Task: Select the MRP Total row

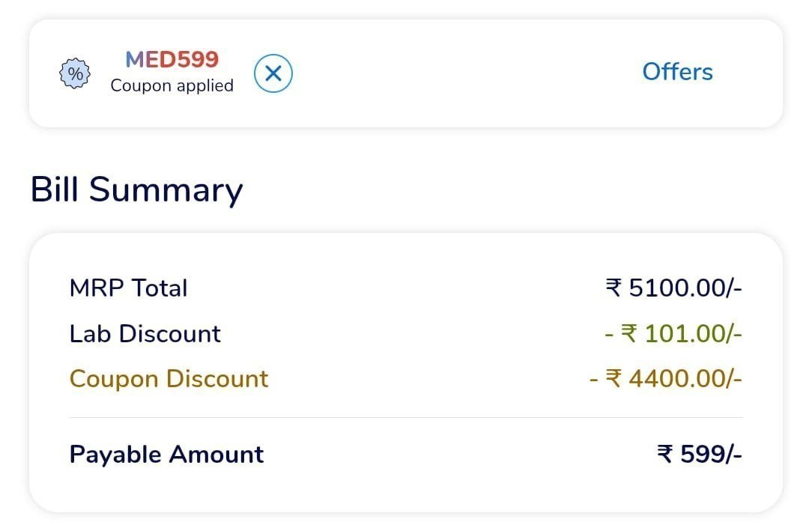Action: tap(128, 288)
